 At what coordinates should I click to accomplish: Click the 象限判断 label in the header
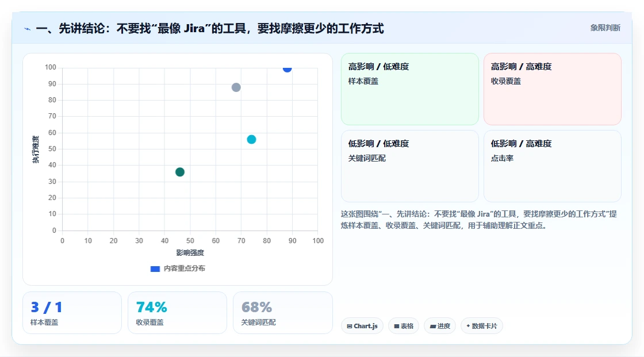(605, 28)
